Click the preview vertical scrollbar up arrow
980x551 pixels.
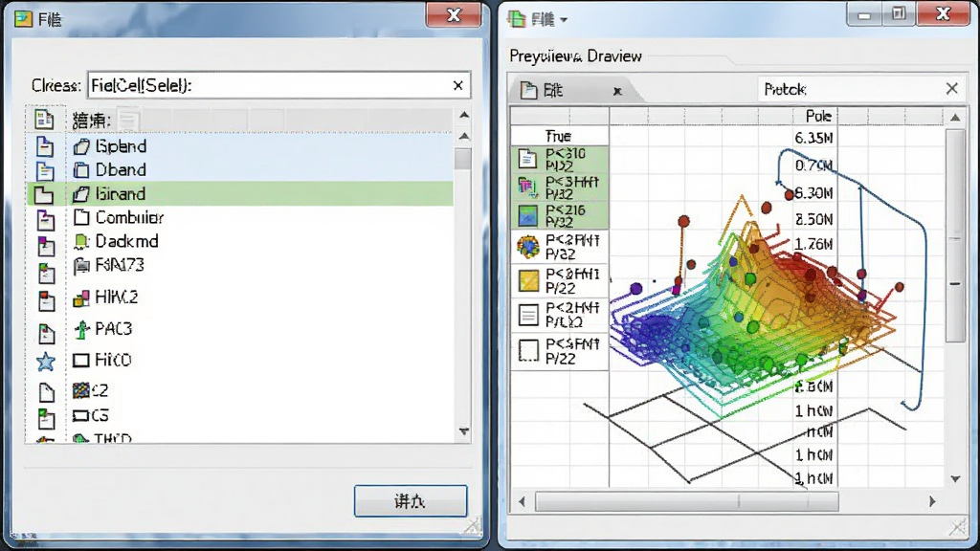point(955,118)
